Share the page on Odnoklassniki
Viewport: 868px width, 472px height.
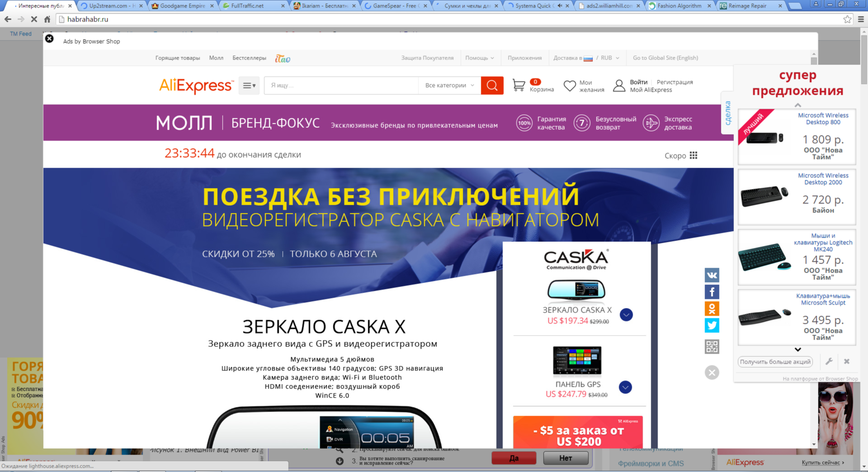(x=712, y=309)
